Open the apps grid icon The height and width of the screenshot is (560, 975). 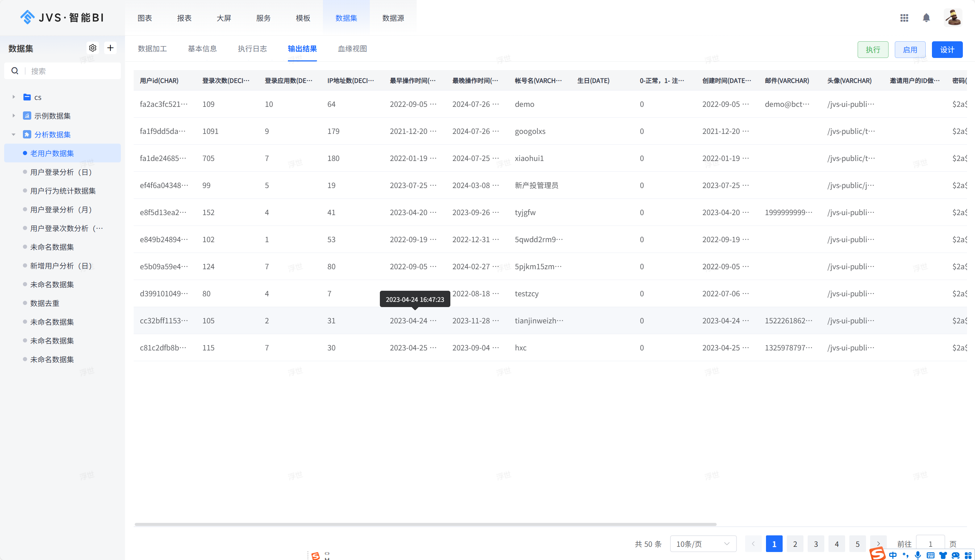click(904, 18)
